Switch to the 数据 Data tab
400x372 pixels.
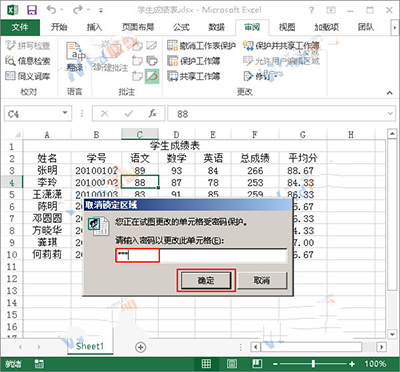(217, 27)
